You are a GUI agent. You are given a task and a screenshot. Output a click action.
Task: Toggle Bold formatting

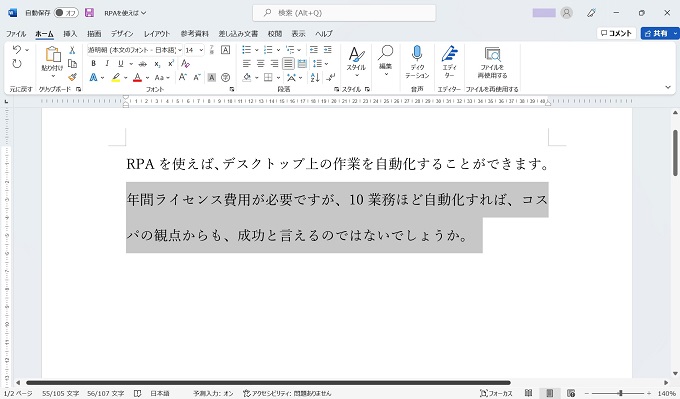click(93, 64)
